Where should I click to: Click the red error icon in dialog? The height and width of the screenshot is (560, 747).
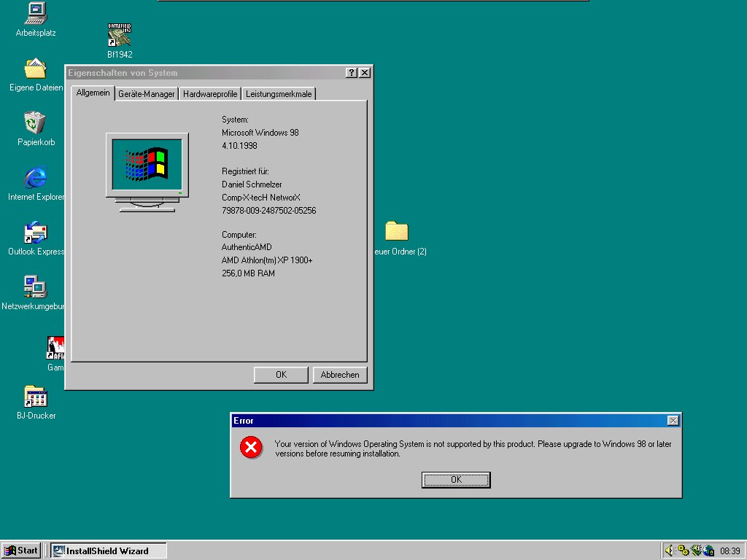[251, 448]
